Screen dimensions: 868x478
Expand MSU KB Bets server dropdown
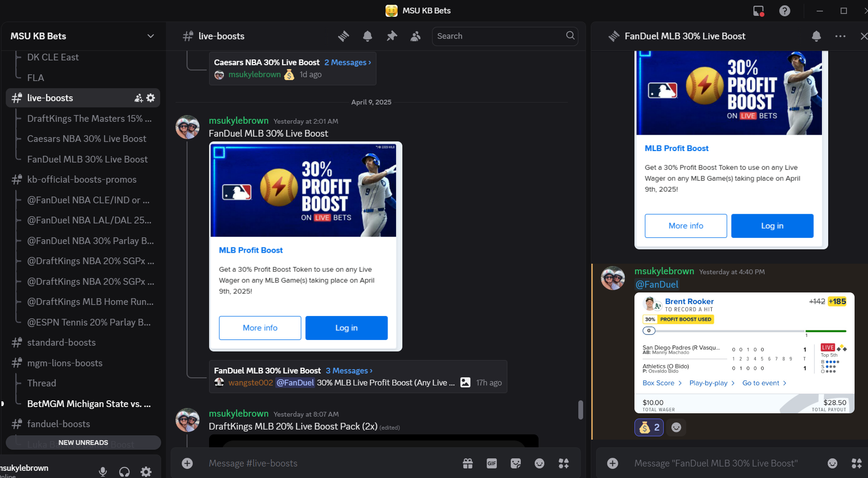151,36
